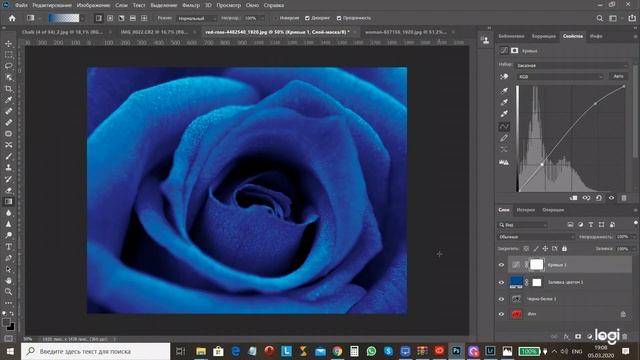Toggle the Инверсия checkbox
640x360 pixels.
(x=276, y=18)
